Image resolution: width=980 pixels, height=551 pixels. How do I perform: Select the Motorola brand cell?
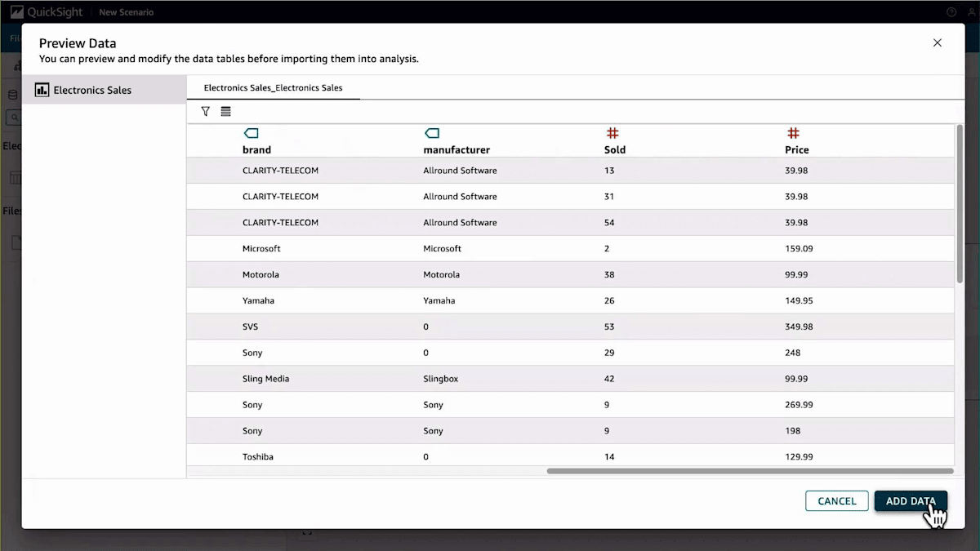(261, 274)
